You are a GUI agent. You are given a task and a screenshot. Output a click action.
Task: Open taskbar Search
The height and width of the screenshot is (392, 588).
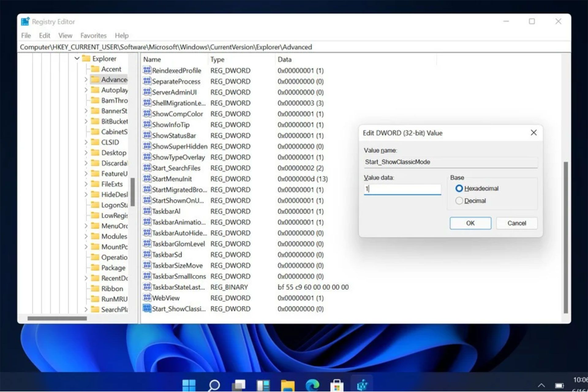point(214,385)
